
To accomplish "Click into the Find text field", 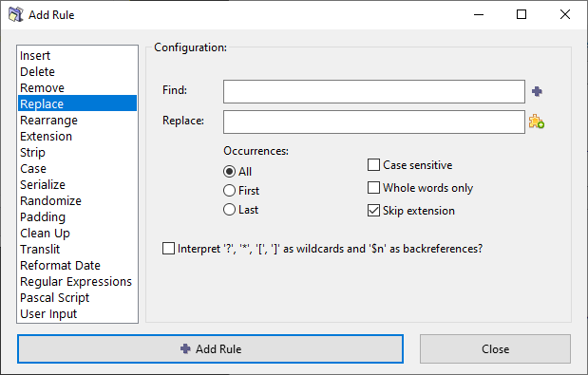I will click(x=374, y=91).
